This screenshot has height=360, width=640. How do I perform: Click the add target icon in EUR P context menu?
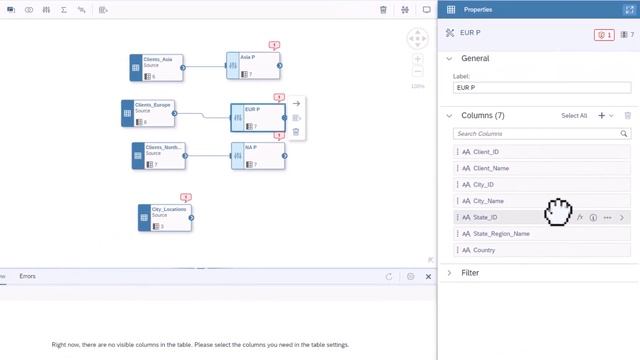[297, 118]
